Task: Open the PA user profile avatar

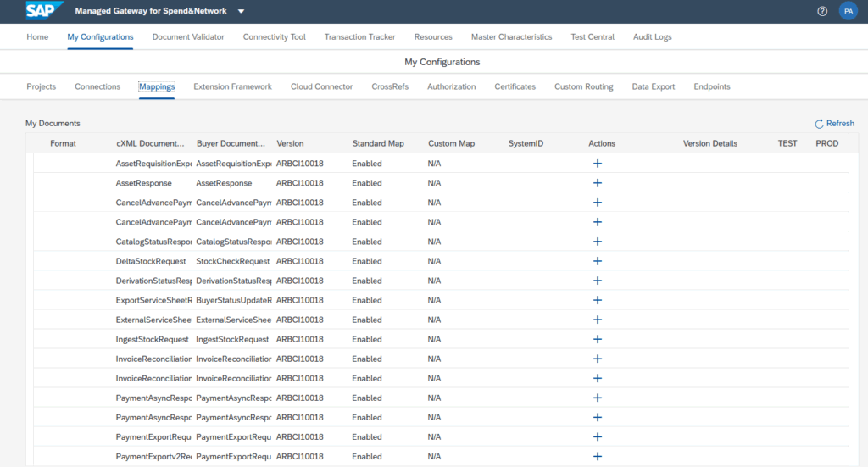Action: pyautogui.click(x=848, y=12)
